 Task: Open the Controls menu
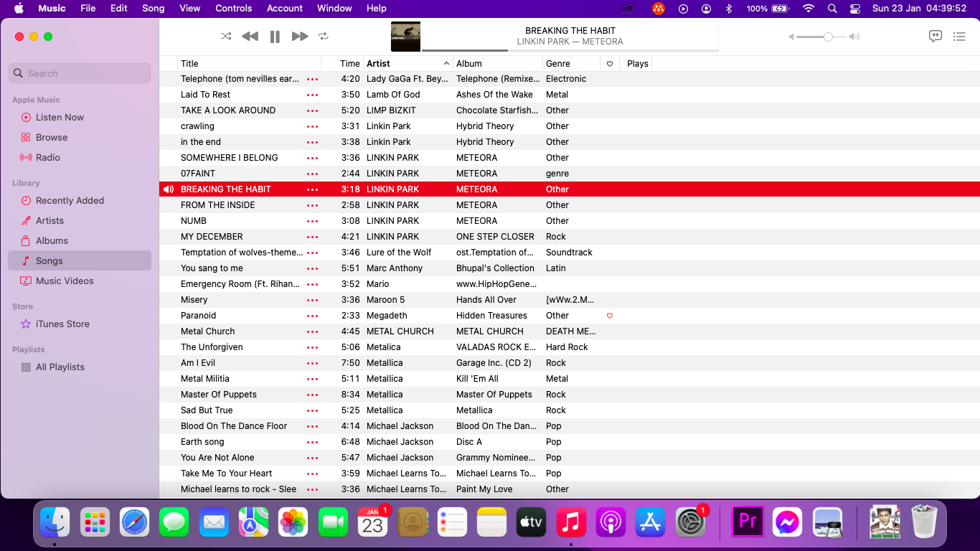[x=234, y=9]
